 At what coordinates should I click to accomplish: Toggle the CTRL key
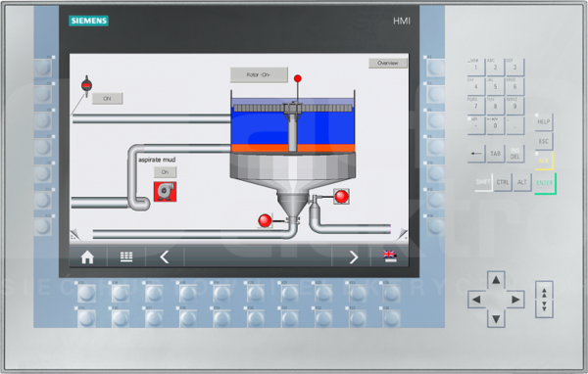pyautogui.click(x=503, y=182)
